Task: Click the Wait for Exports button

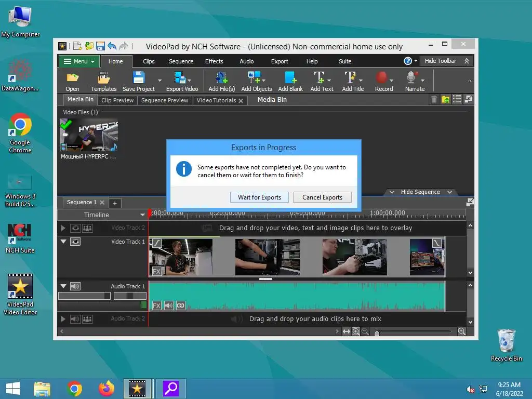Action: click(259, 197)
